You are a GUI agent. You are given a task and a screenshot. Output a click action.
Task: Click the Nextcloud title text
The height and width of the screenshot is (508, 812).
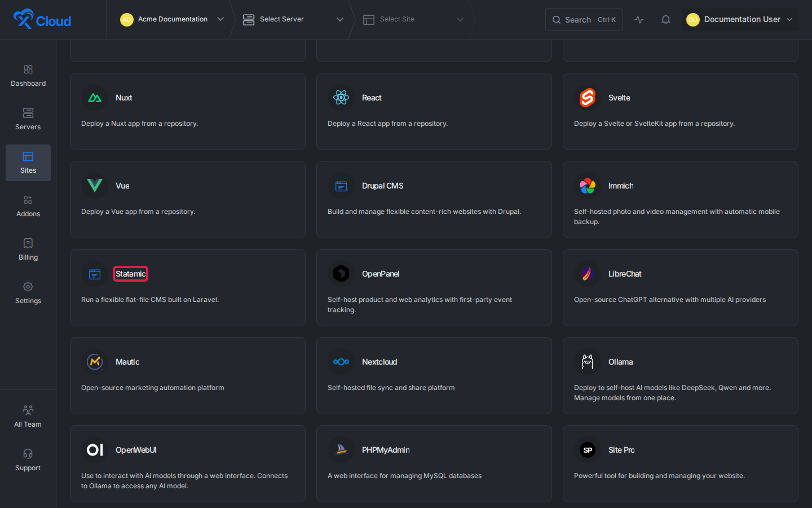tap(379, 362)
